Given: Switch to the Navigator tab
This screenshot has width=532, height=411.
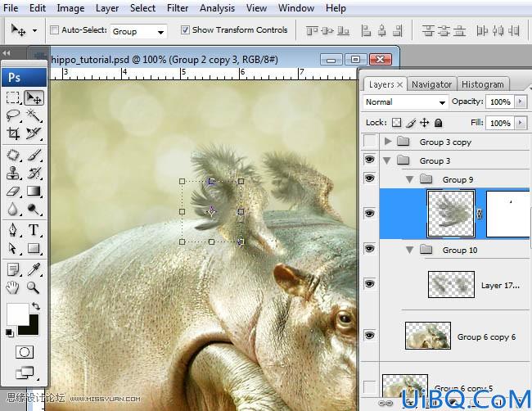Looking at the screenshot, I should (x=431, y=84).
